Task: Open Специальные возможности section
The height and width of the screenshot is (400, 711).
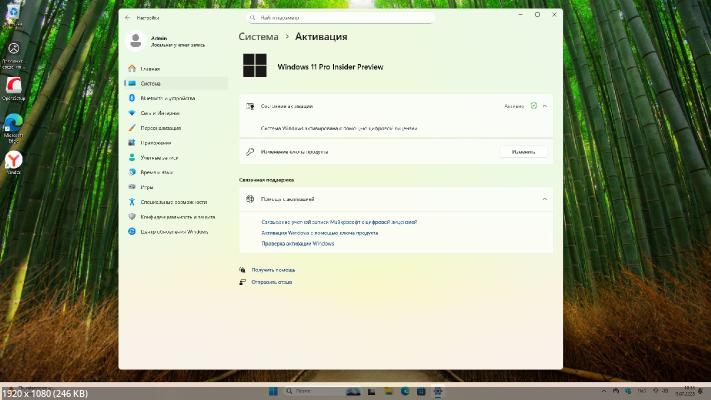Action: [176, 202]
